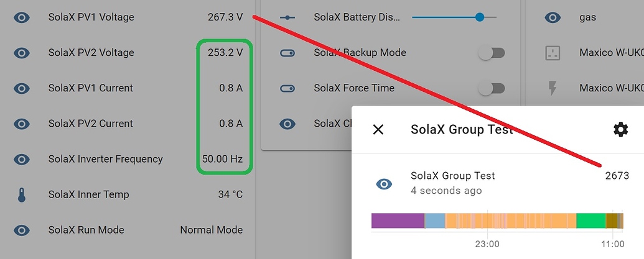Click the eye icon beside SolaX PV1 Voltage

[x=22, y=17]
